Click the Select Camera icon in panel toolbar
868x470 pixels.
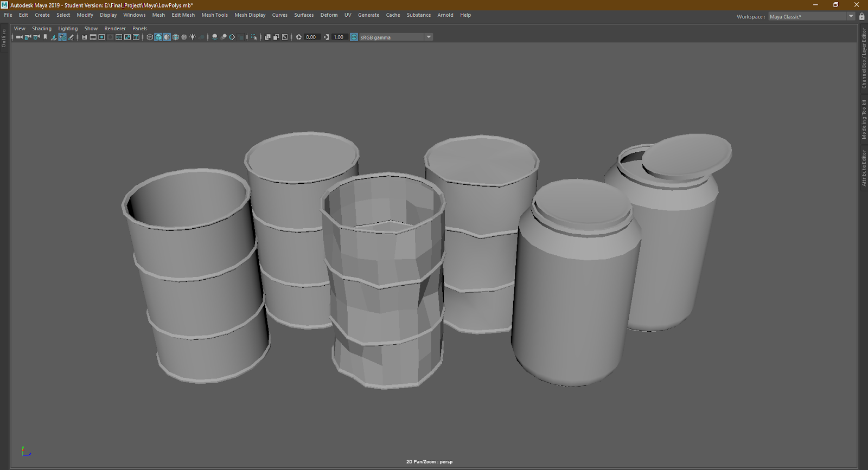19,37
